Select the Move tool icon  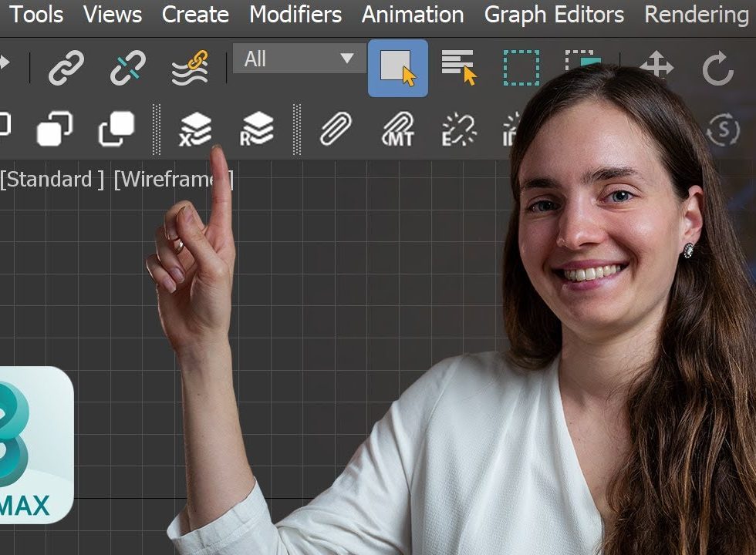coord(656,65)
